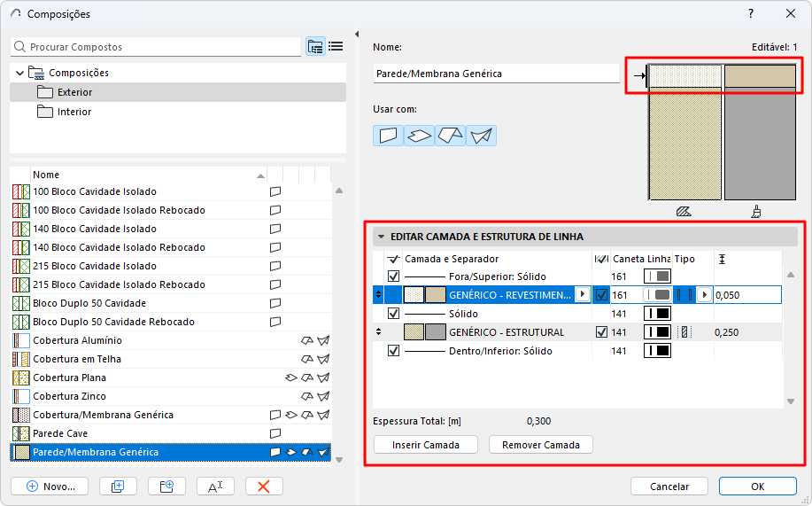Select pen value 141 of Sólido row
The width and height of the screenshot is (812, 506).
tap(619, 314)
